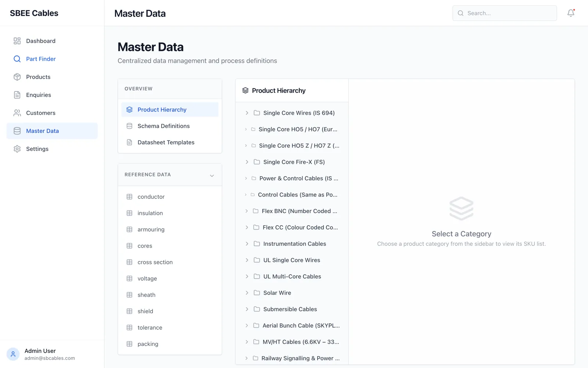Go to the Dashboard page
The image size is (588, 368).
coord(52,41)
